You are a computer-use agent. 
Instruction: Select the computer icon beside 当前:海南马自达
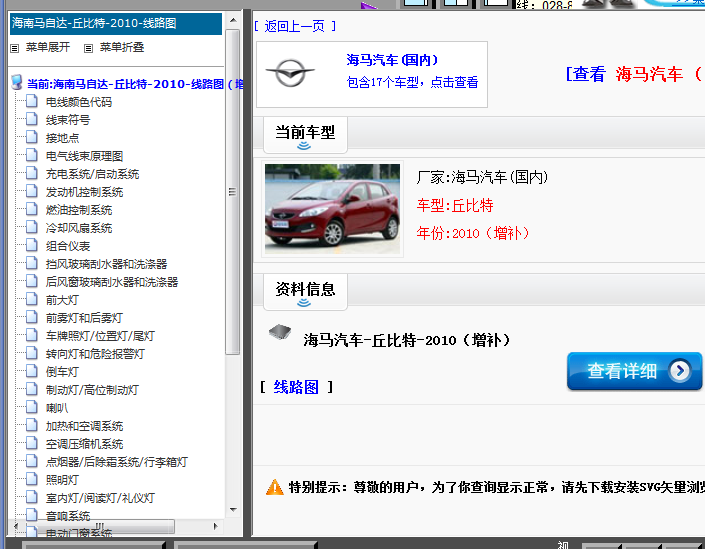(x=17, y=83)
